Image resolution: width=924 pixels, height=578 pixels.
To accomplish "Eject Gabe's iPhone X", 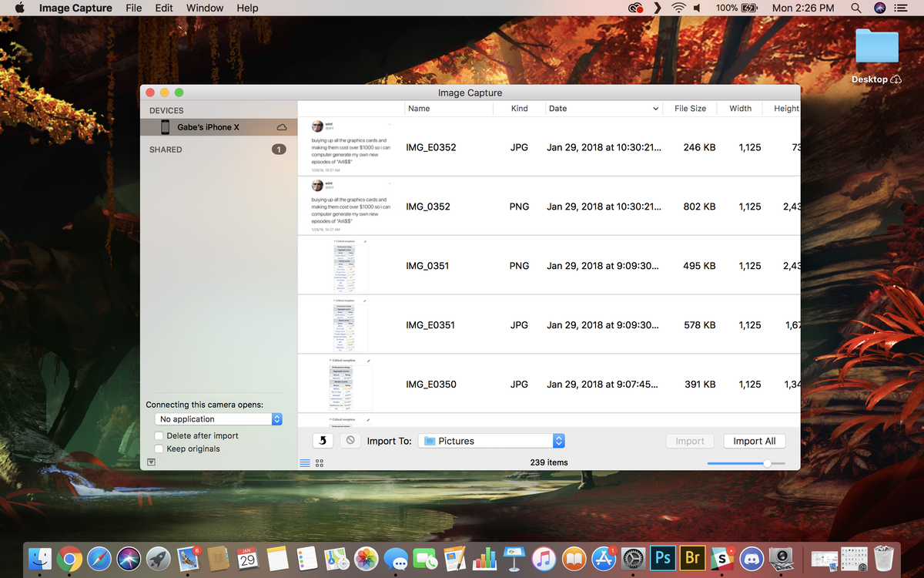I will [281, 126].
